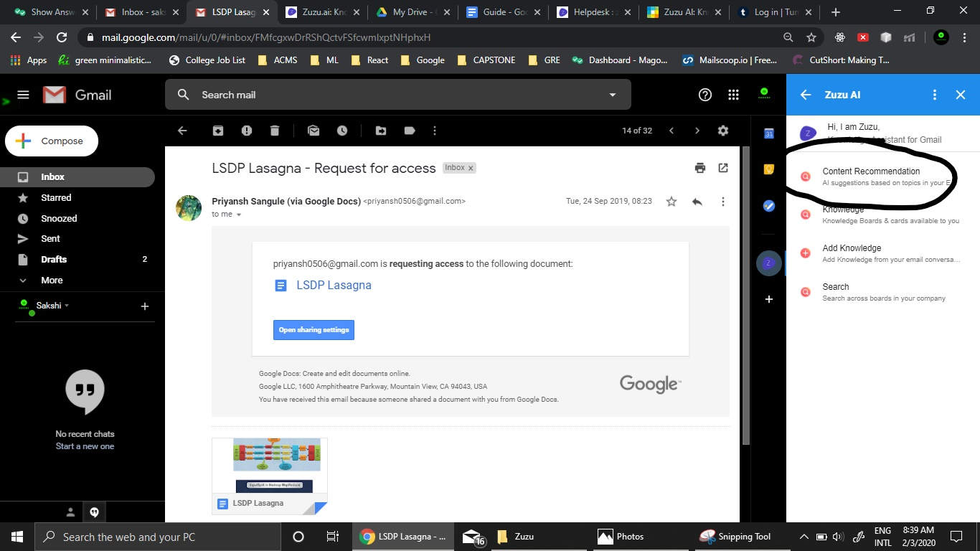
Task: Open Google Keep side panel icon
Action: coord(768,169)
